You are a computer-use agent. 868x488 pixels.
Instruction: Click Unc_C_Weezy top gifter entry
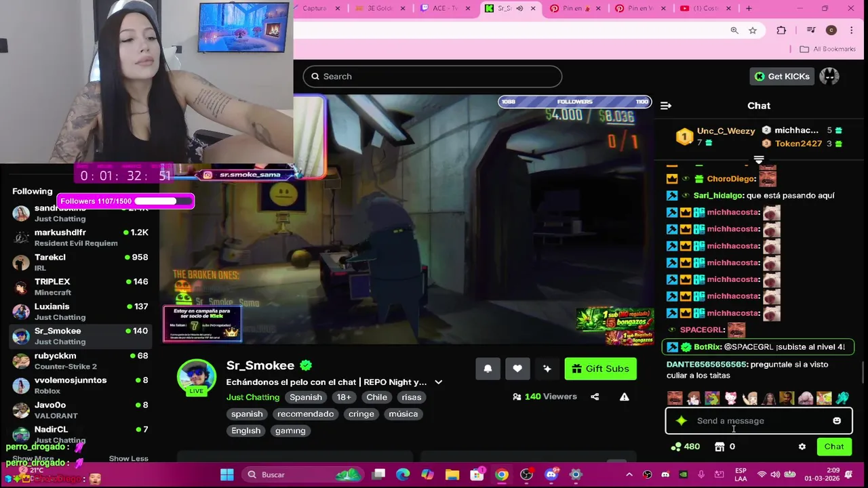tap(716, 136)
